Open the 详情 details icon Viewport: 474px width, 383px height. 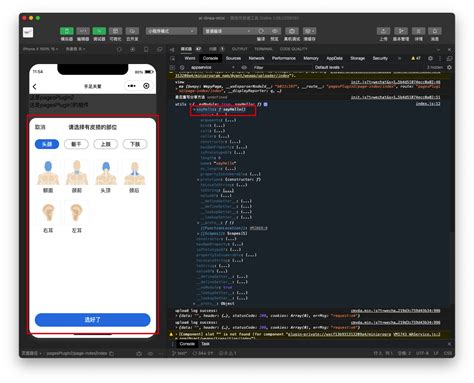(x=418, y=31)
